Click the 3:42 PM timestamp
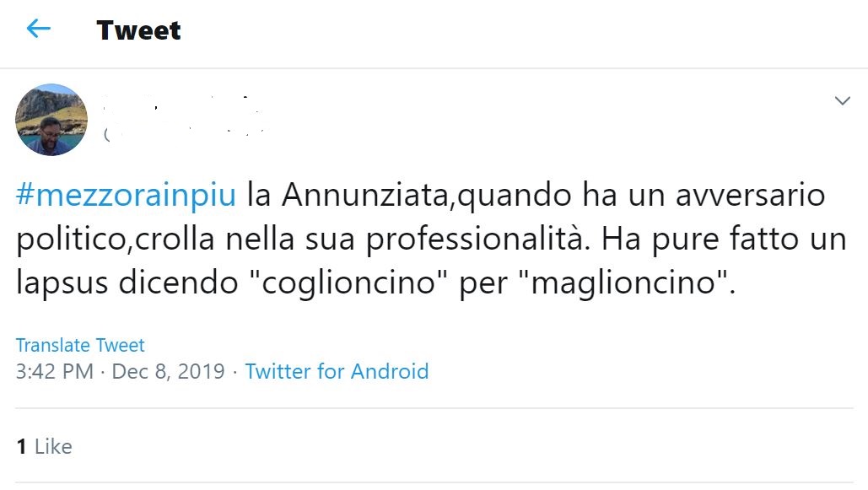This screenshot has width=868, height=490. pyautogui.click(x=54, y=371)
